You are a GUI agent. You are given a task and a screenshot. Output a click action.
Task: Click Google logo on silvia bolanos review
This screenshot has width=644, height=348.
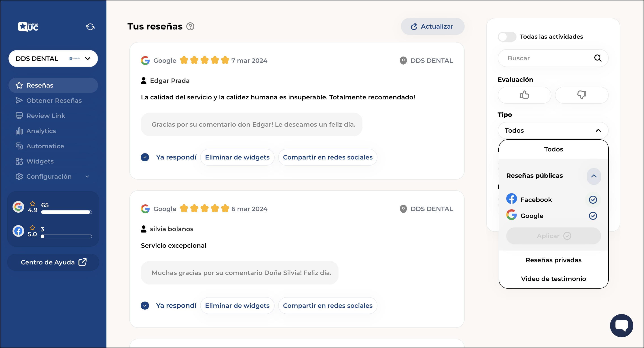click(x=145, y=209)
